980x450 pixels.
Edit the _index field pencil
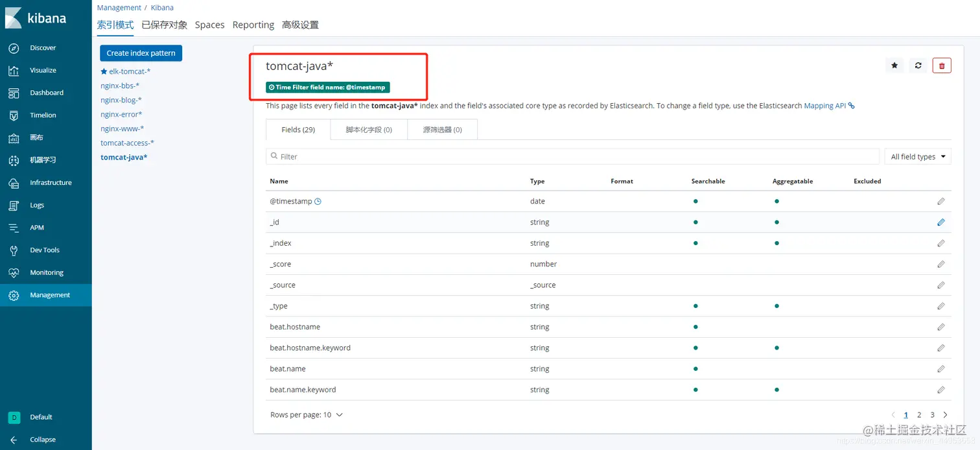pyautogui.click(x=941, y=244)
